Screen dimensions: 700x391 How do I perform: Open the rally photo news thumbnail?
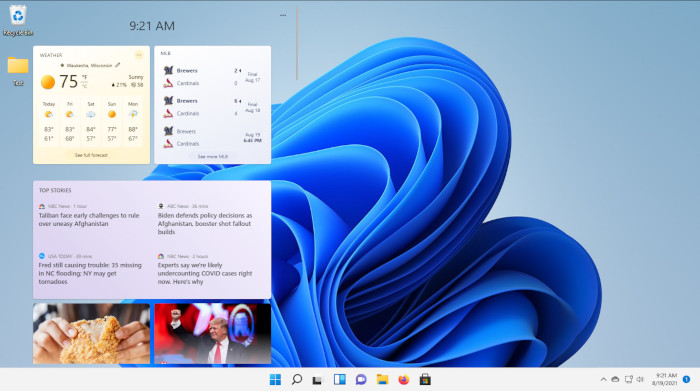pos(212,333)
